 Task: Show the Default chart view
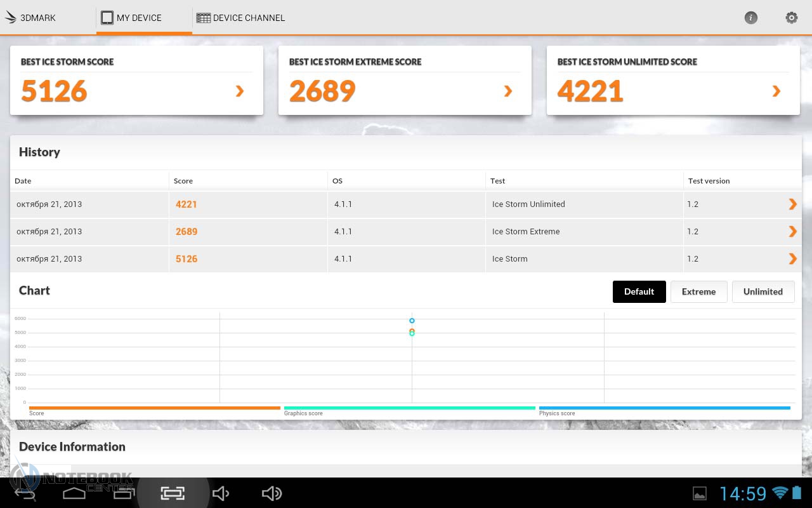639,291
